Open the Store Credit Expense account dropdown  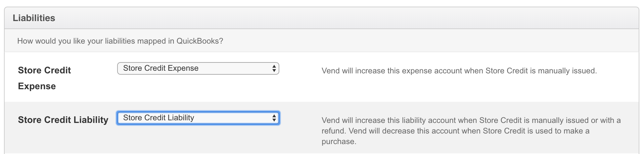[198, 68]
